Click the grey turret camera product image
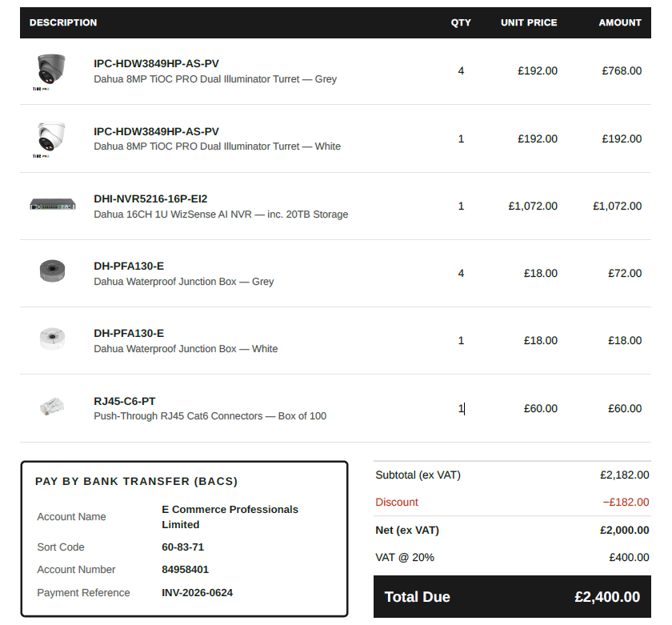Image resolution: width=672 pixels, height=625 pixels. coord(51,71)
